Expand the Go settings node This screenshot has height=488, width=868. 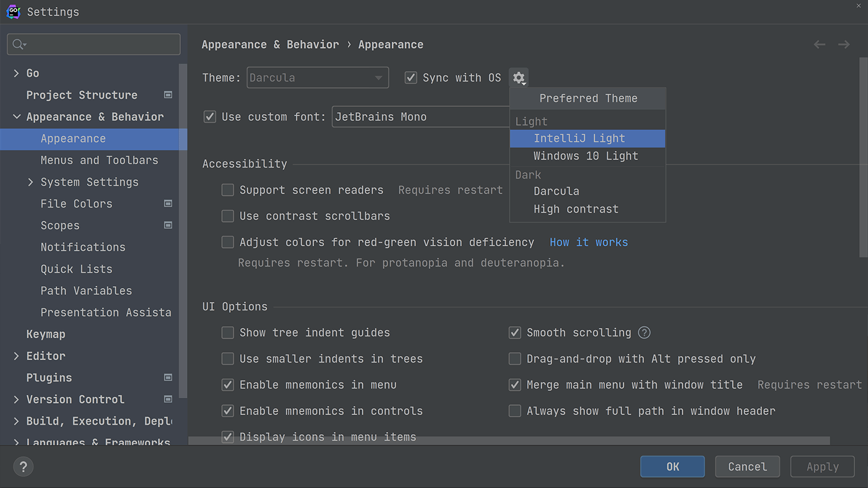click(x=16, y=73)
